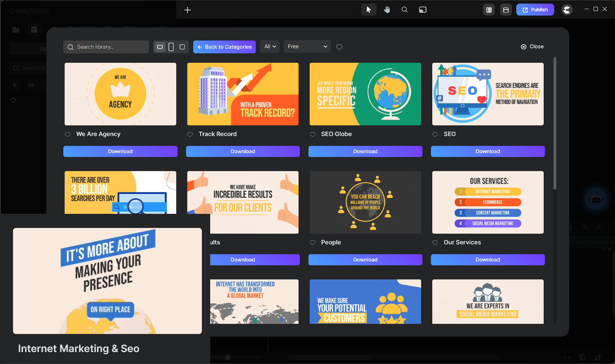Favorite the We Are Agency template
This screenshot has width=615, height=364.
[68, 134]
